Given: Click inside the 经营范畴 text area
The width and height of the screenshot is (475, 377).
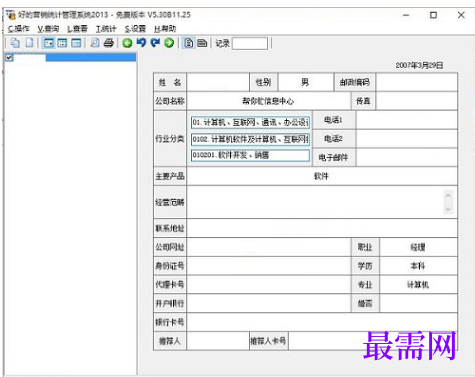Looking at the screenshot, I should click(x=315, y=202).
